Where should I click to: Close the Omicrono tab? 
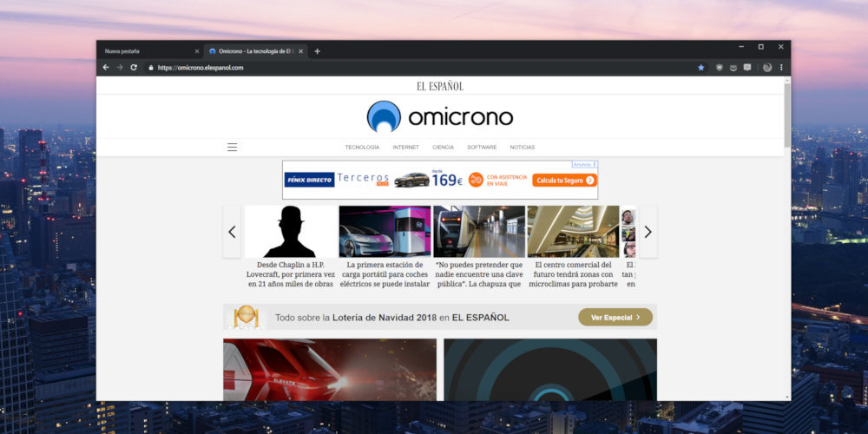click(x=300, y=51)
